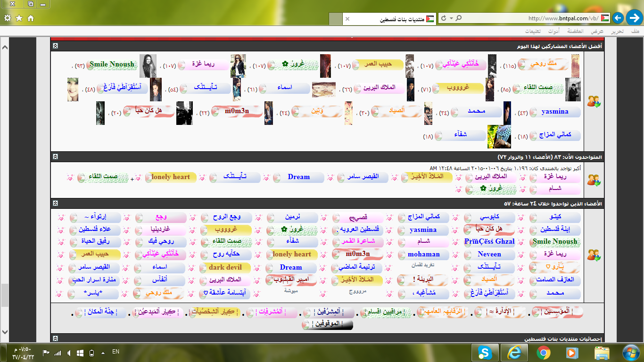The width and height of the screenshot is (644, 362).
Task: Click the المشرفات group legend button
Action: (272, 312)
